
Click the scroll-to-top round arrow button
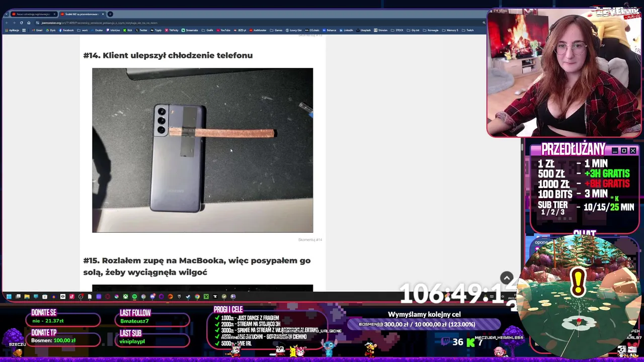tap(507, 278)
